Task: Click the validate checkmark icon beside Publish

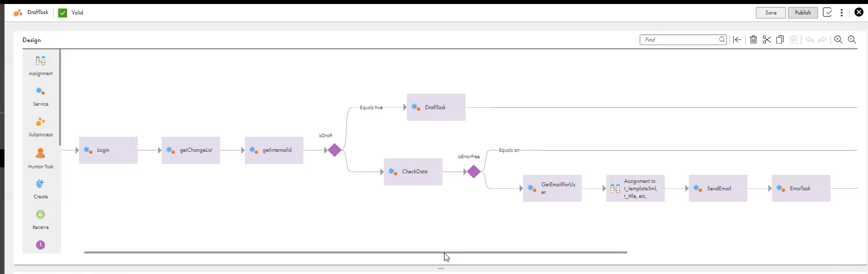Action: (x=827, y=13)
